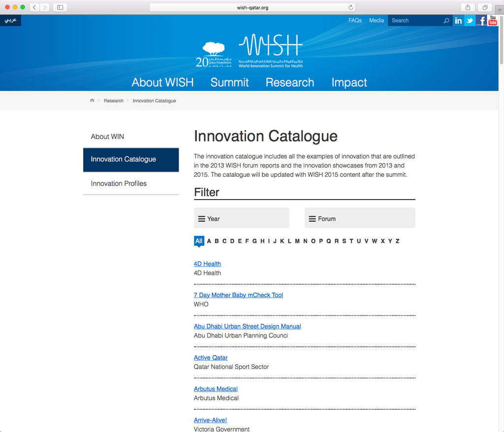Open Abu Dhabi Urban Street Design Manual

tap(247, 326)
